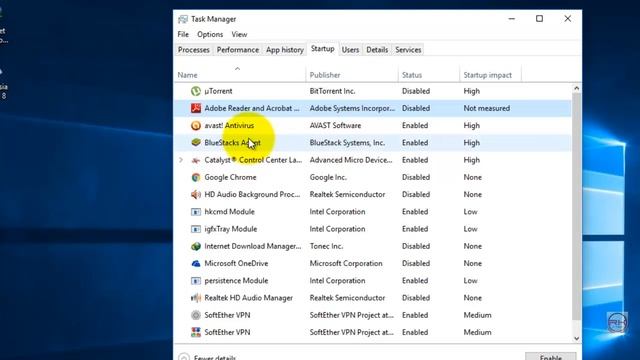Click the Internet Download Manager icon
The image size is (640, 360).
[x=196, y=246]
